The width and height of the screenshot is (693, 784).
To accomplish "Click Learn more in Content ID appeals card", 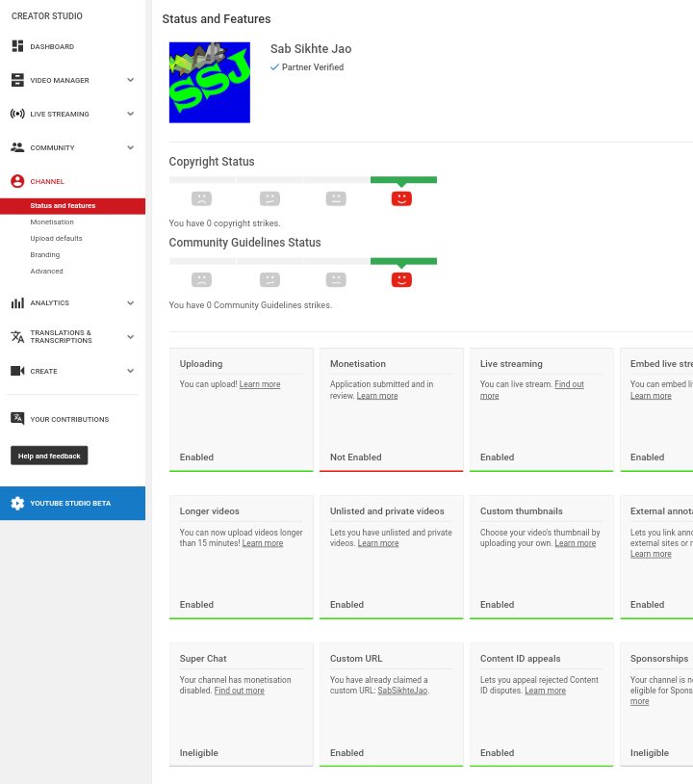I will (545, 691).
